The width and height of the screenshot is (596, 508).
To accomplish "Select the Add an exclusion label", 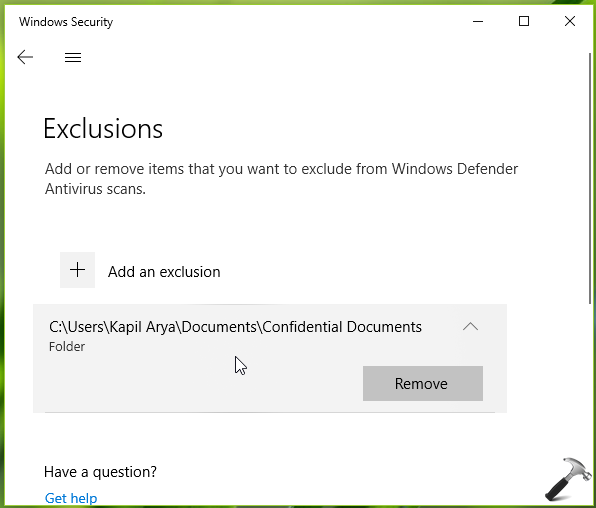I will coord(164,271).
